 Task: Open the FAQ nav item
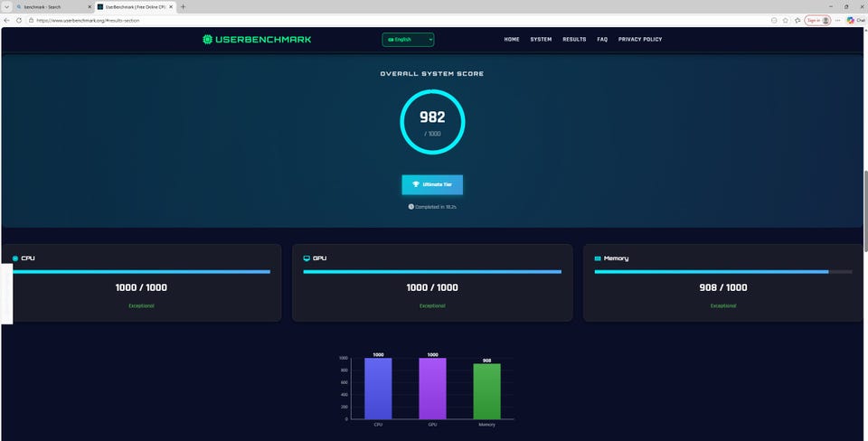[x=602, y=39]
